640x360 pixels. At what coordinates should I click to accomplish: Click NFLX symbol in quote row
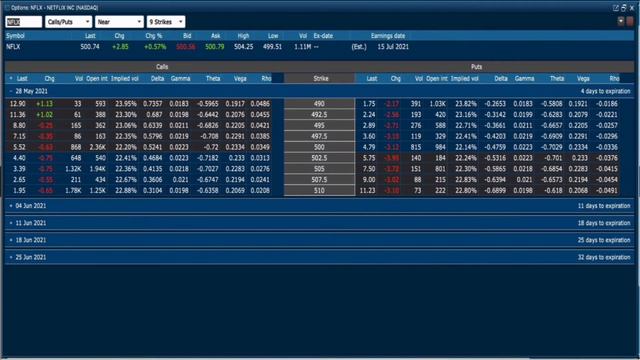[x=13, y=47]
